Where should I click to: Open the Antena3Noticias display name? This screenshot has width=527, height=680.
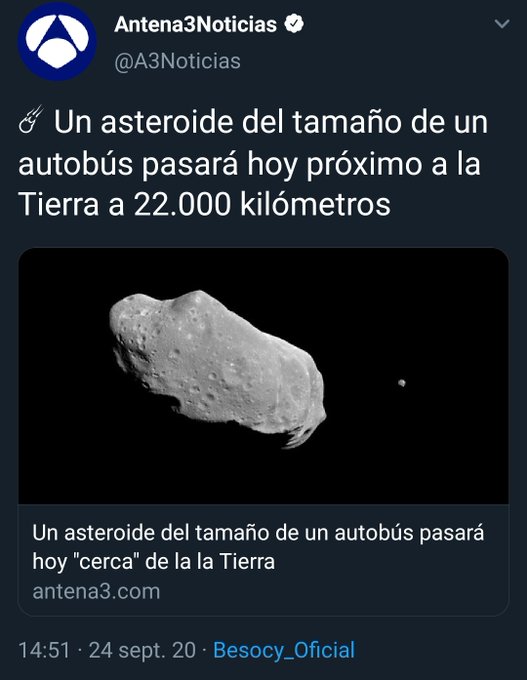[195, 24]
